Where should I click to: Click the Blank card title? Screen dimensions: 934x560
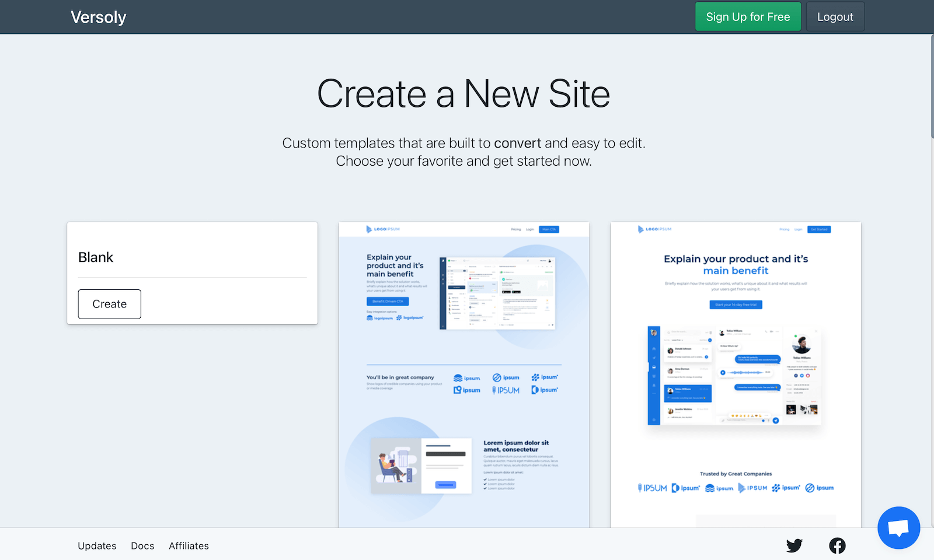(x=96, y=257)
